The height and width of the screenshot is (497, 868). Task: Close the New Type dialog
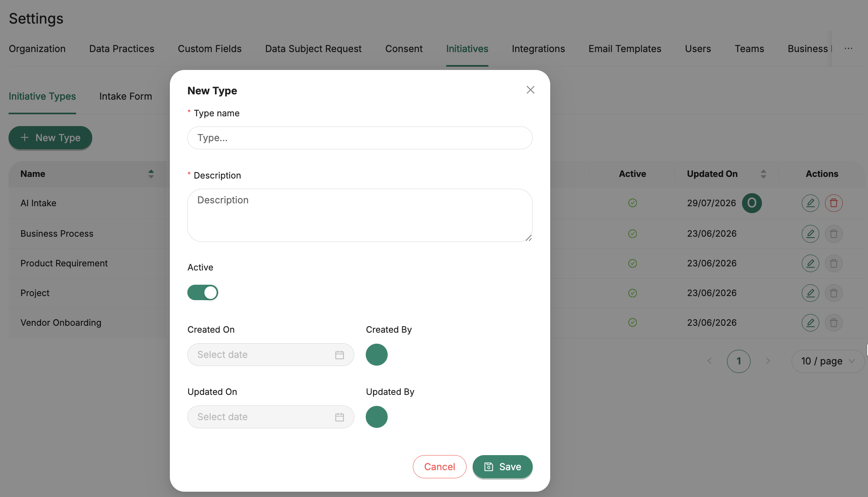(x=530, y=90)
